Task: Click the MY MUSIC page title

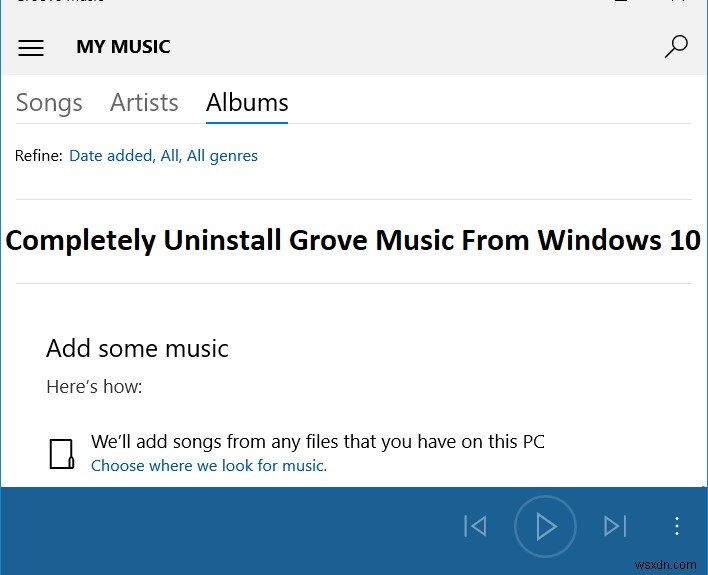Action: click(x=123, y=47)
